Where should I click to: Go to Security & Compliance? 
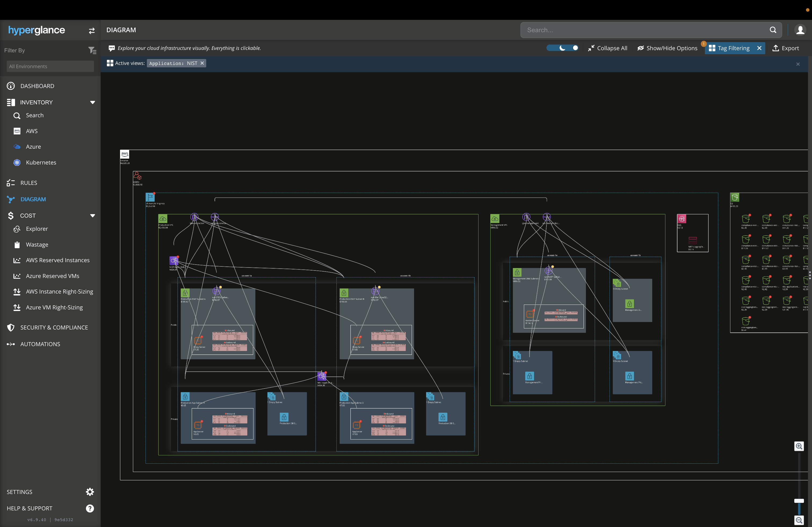[x=54, y=327]
